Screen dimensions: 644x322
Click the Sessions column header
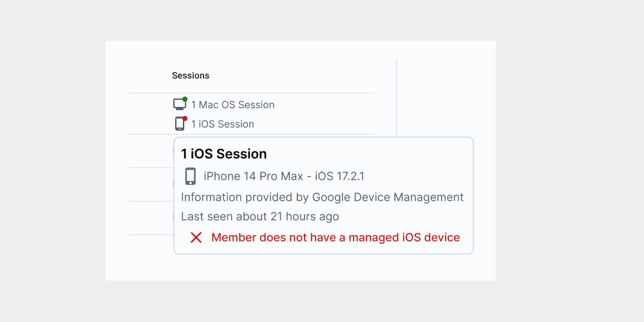[191, 75]
